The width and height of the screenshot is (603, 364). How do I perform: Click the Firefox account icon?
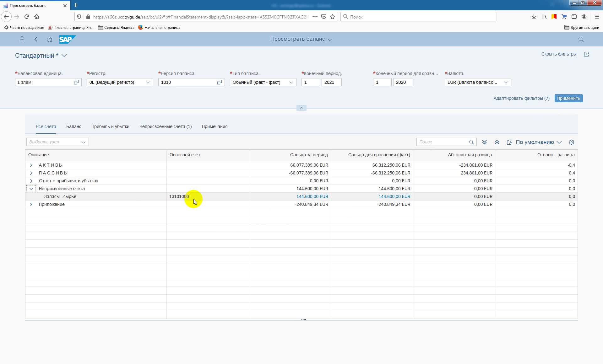[x=584, y=17]
